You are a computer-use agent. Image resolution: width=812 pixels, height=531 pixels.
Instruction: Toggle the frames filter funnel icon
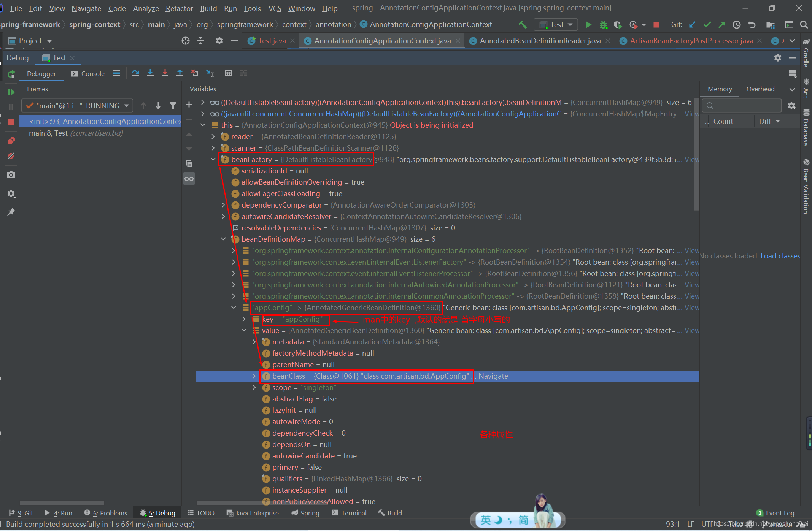point(173,106)
